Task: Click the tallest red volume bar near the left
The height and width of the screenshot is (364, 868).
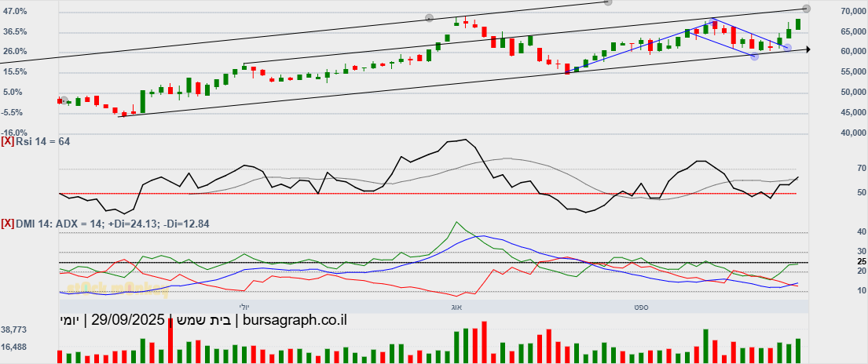Action: pos(170,341)
